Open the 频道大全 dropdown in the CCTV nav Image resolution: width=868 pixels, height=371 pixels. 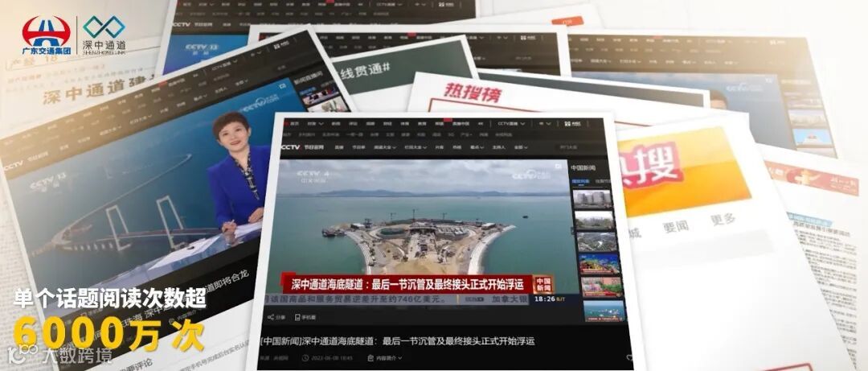385,147
